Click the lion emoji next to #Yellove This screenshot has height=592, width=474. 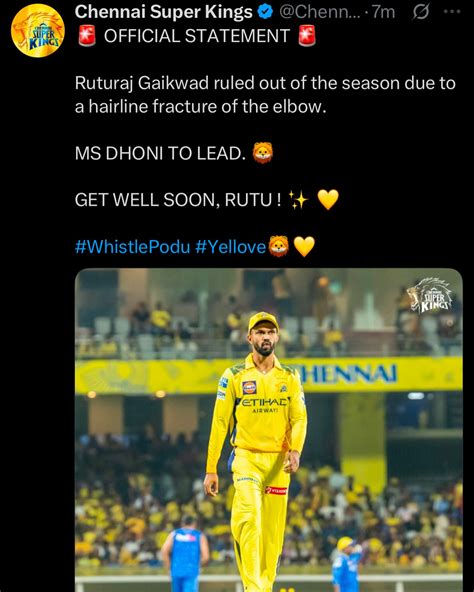[279, 247]
